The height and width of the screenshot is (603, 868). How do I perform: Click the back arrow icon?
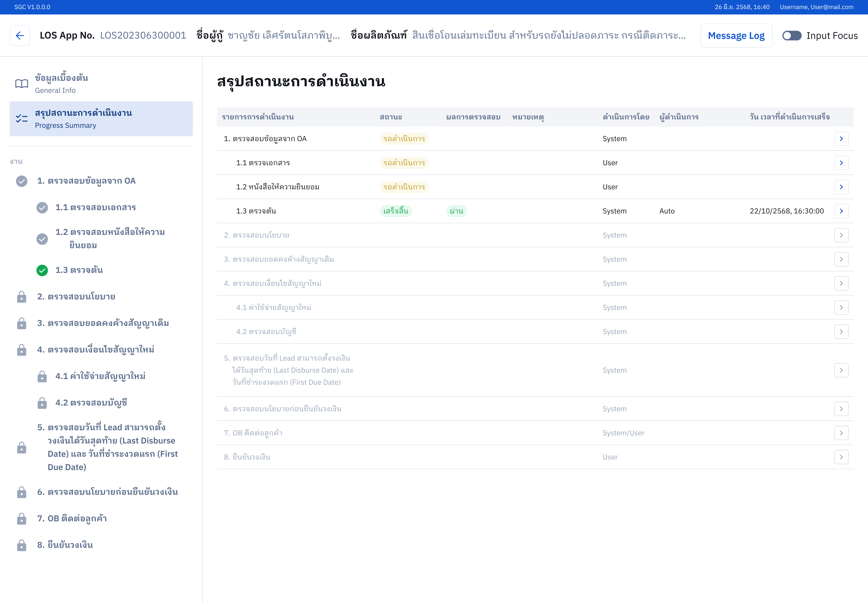pyautogui.click(x=20, y=36)
